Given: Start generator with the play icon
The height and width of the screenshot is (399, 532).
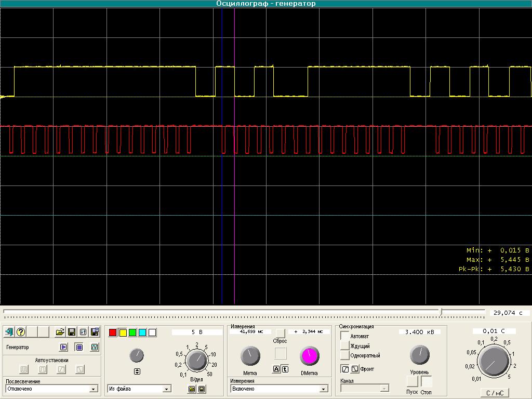Looking at the screenshot, I should pos(63,347).
